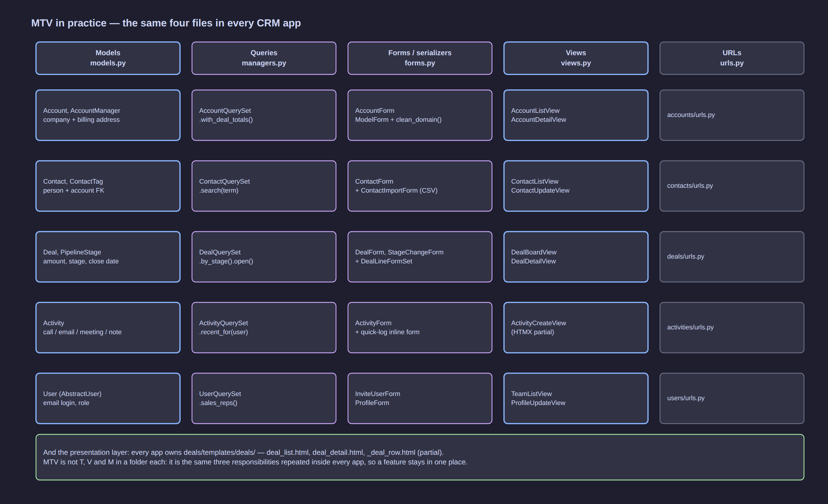Viewport: 828px width, 504px height.
Task: Click the Forms / serializers forms.py header
Action: click(420, 58)
